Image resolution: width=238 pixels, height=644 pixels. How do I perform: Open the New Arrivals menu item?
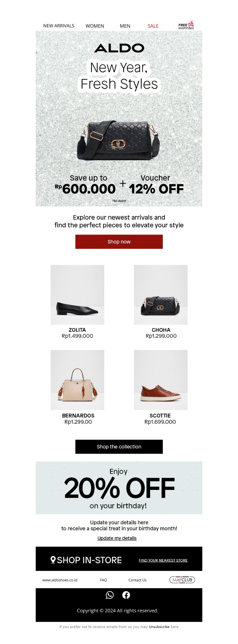click(x=59, y=26)
